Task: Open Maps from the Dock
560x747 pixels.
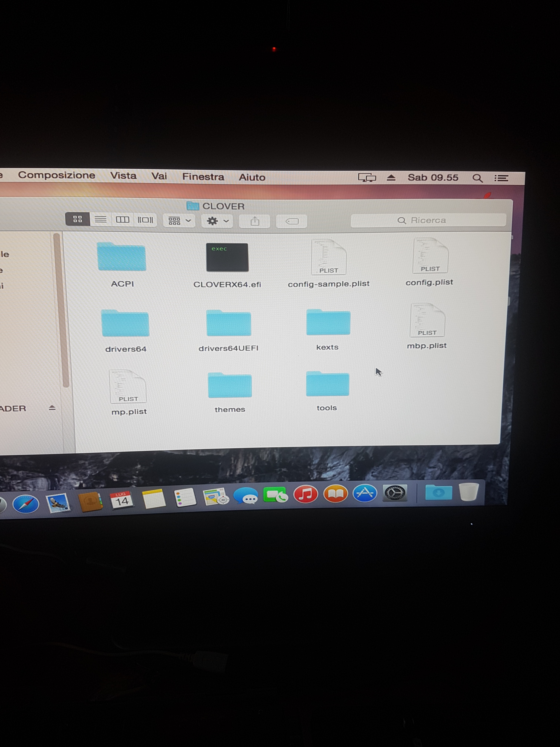Action: pyautogui.click(x=216, y=497)
